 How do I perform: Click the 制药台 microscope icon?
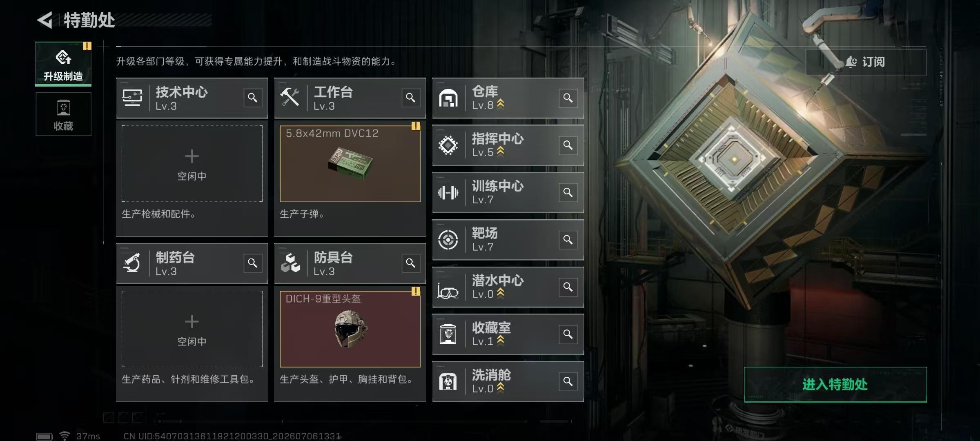(x=132, y=263)
